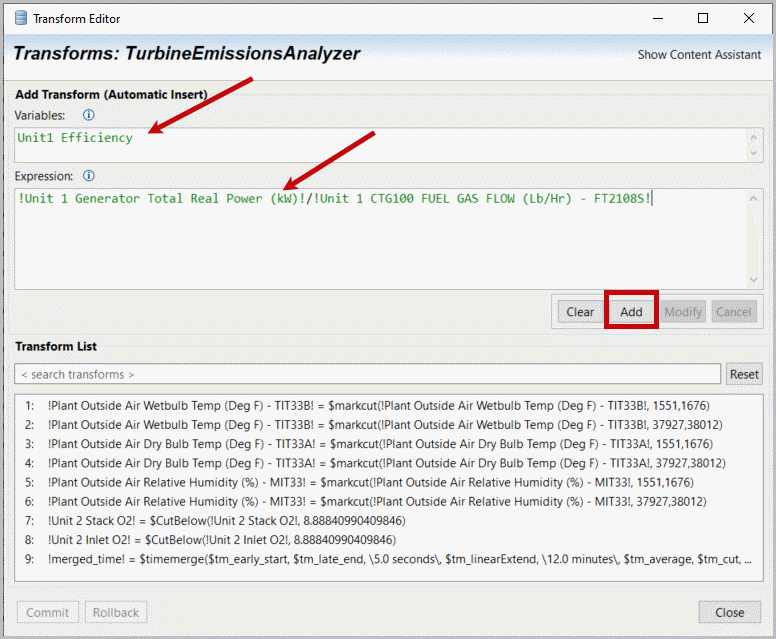The height and width of the screenshot is (639, 776).
Task: Click Reset next to search transforms
Action: tap(744, 374)
